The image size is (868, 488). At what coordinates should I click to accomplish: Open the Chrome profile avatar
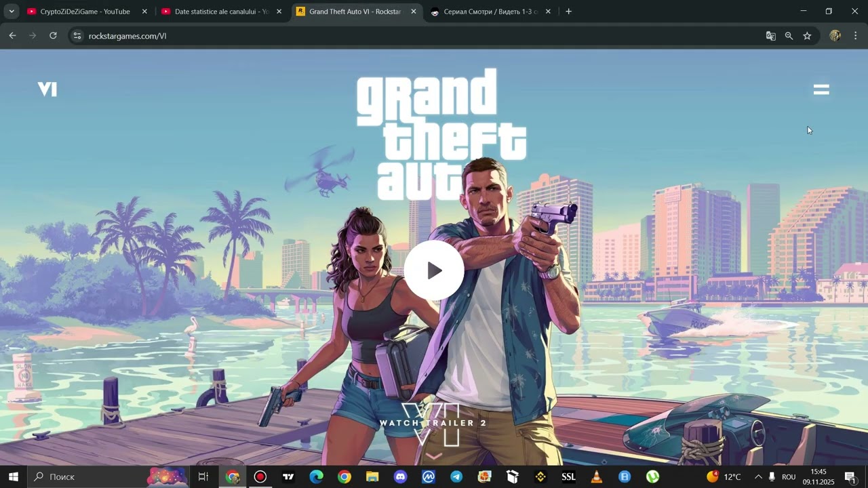coord(835,36)
